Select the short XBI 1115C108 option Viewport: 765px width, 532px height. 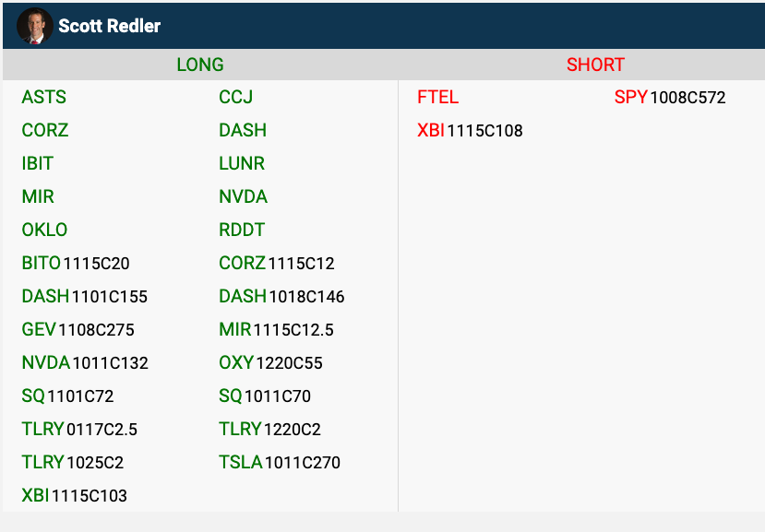[x=470, y=131]
